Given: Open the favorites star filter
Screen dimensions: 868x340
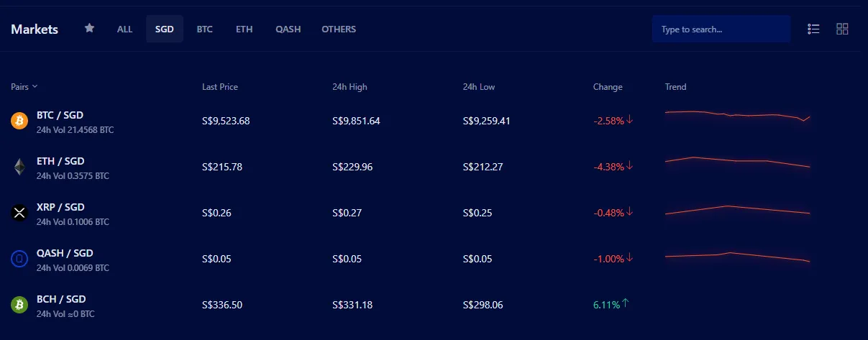Looking at the screenshot, I should [x=89, y=28].
